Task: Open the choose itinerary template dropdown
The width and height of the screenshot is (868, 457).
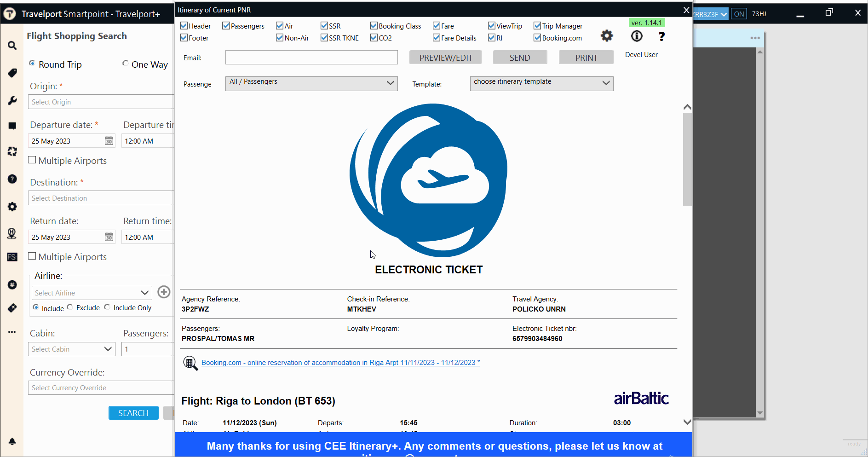Action: tap(541, 83)
